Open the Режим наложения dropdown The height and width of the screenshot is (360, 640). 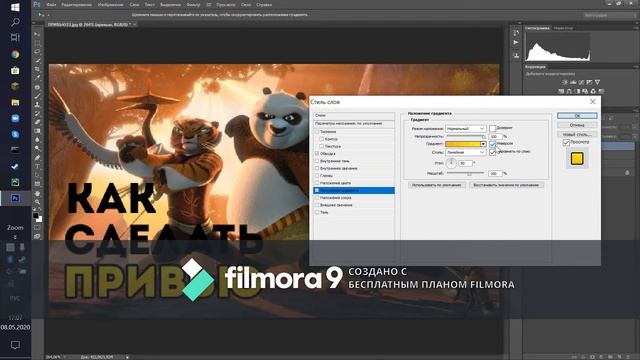coord(465,129)
